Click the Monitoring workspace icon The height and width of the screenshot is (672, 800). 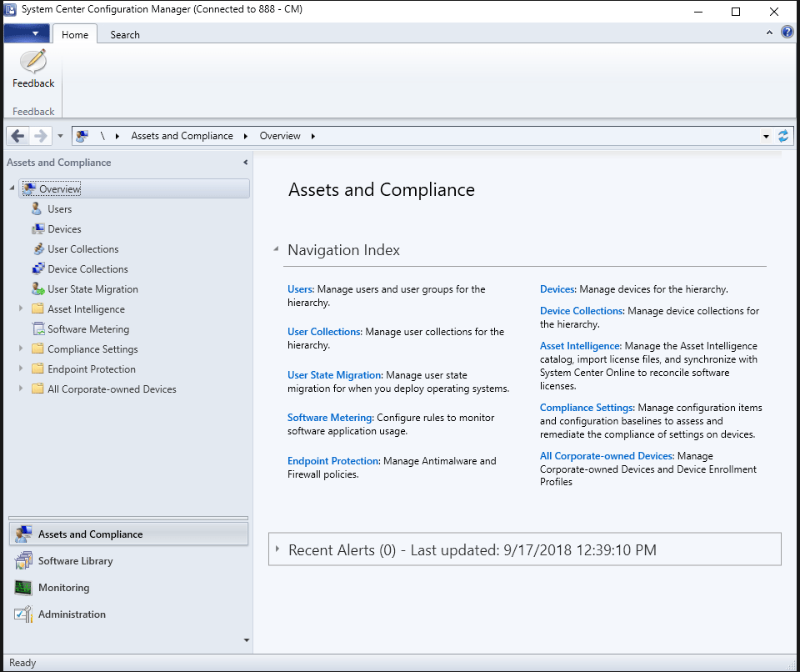coord(23,588)
